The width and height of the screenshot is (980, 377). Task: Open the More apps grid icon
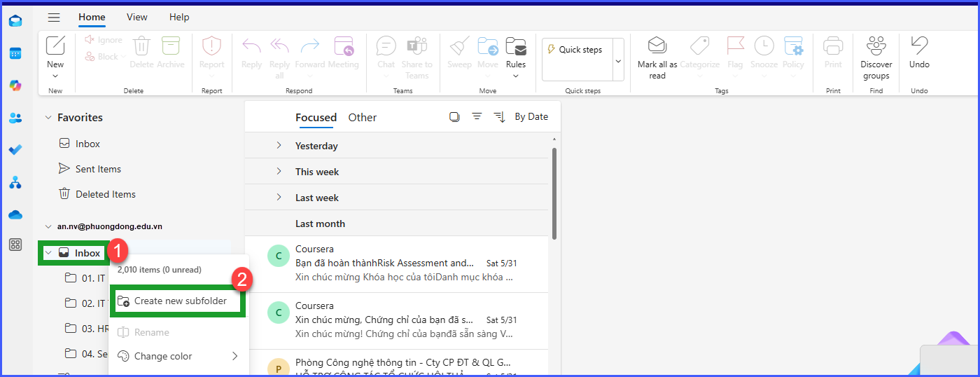point(15,245)
